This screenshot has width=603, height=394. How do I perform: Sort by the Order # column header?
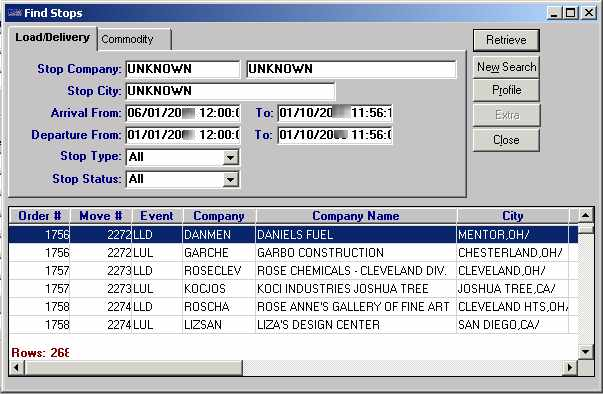[x=40, y=216]
